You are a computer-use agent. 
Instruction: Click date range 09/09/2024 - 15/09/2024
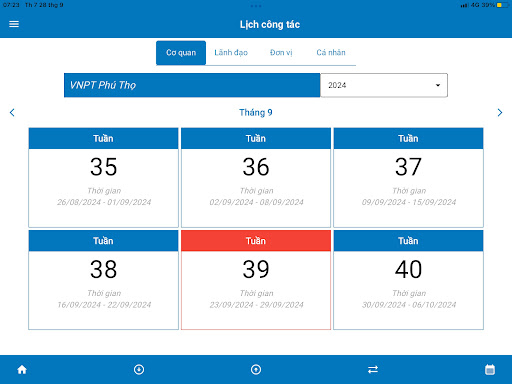pyautogui.click(x=409, y=202)
